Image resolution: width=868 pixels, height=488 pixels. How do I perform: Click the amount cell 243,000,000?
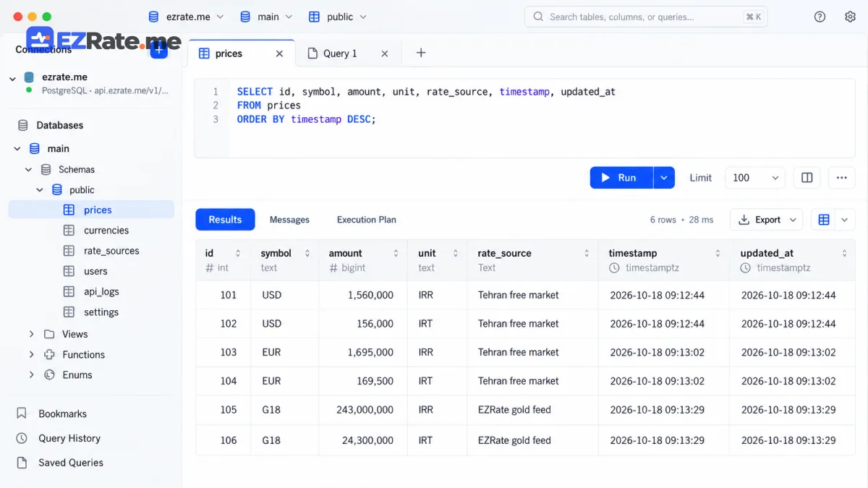[365, 410]
